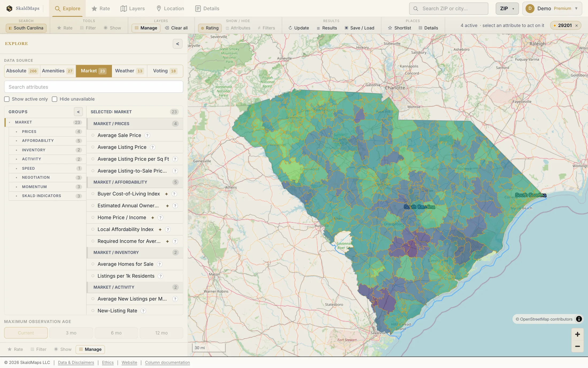Viewport: 588px width, 368px height.
Task: Click the Manage button in bottom toolbar
Action: [90, 349]
